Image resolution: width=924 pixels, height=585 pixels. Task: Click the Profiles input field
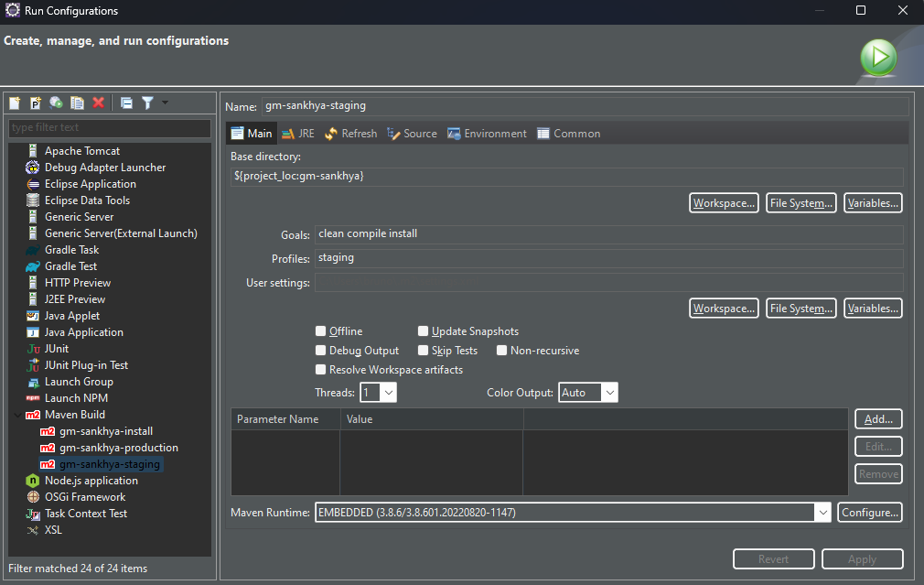click(x=608, y=258)
